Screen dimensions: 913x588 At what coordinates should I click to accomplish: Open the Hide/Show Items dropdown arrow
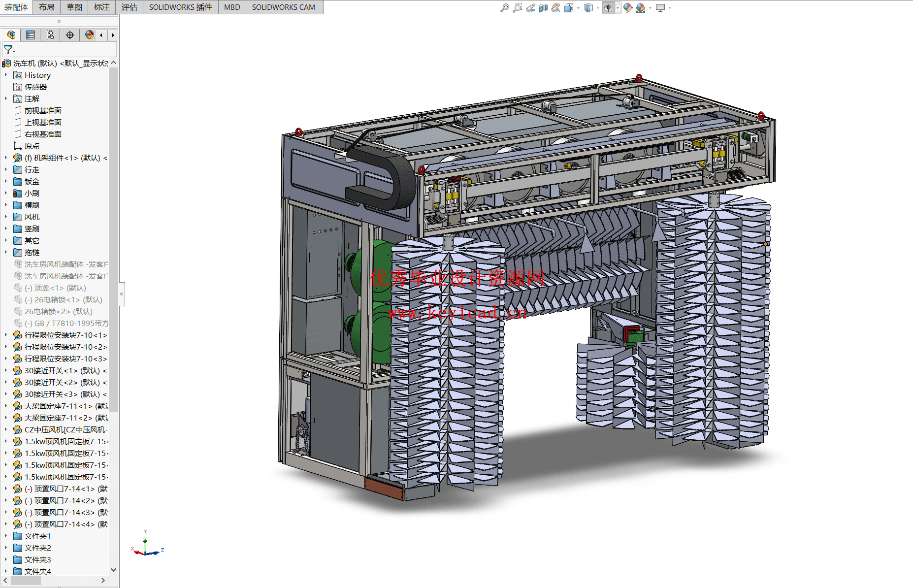click(x=618, y=8)
